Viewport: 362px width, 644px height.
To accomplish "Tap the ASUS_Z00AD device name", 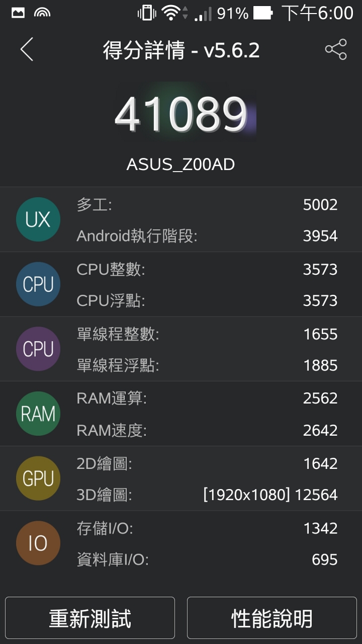I will coord(180,165).
